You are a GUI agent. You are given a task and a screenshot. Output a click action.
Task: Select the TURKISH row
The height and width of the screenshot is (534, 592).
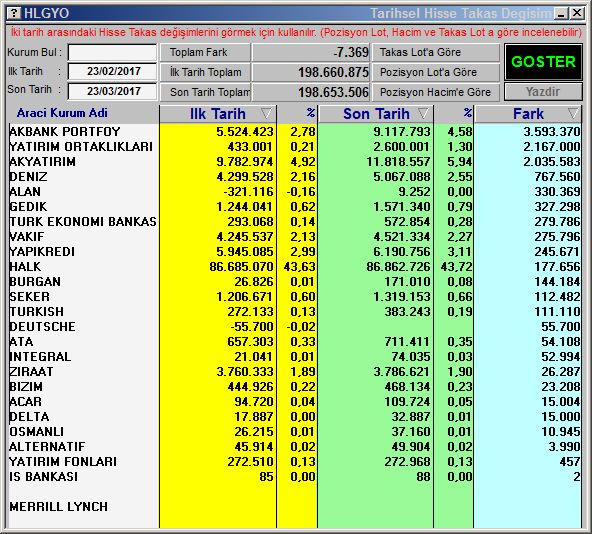pyautogui.click(x=295, y=312)
